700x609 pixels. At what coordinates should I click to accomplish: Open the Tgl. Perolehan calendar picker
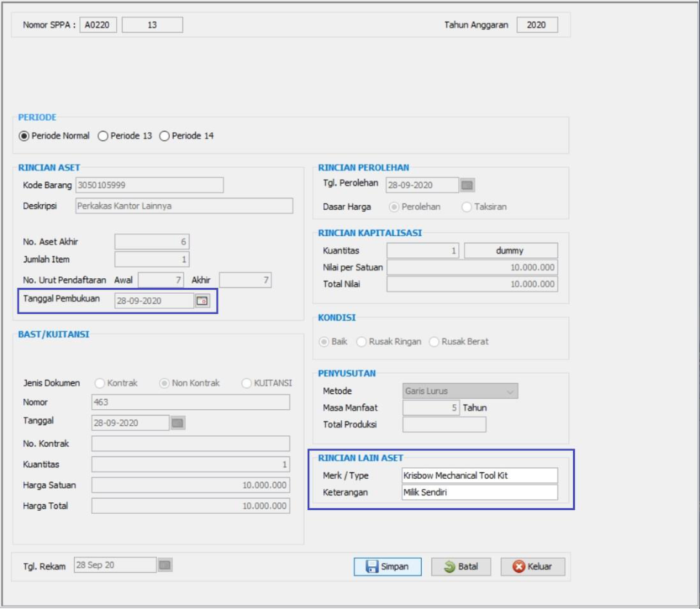(x=467, y=185)
